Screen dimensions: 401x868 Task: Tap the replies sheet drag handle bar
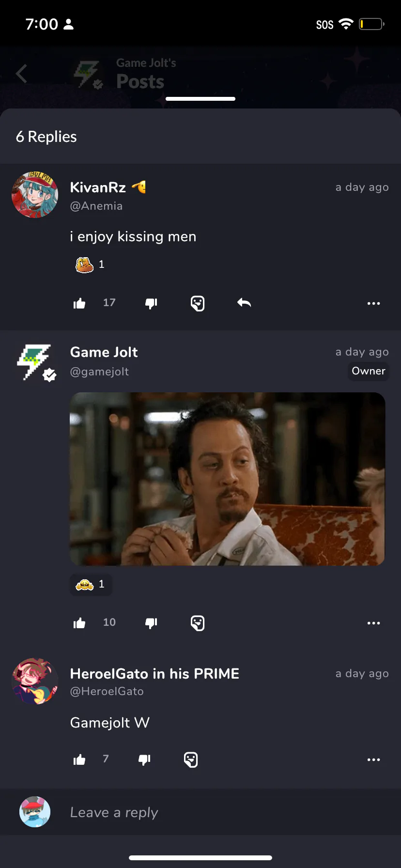[200, 99]
